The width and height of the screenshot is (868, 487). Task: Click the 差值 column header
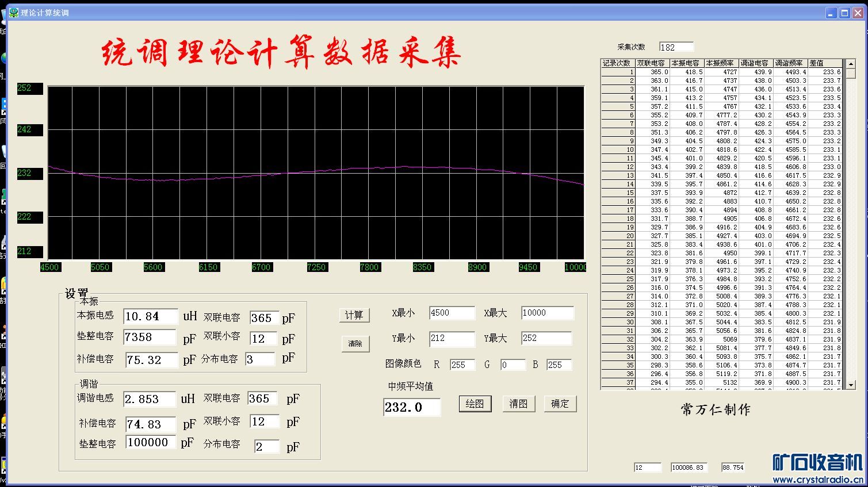click(825, 63)
